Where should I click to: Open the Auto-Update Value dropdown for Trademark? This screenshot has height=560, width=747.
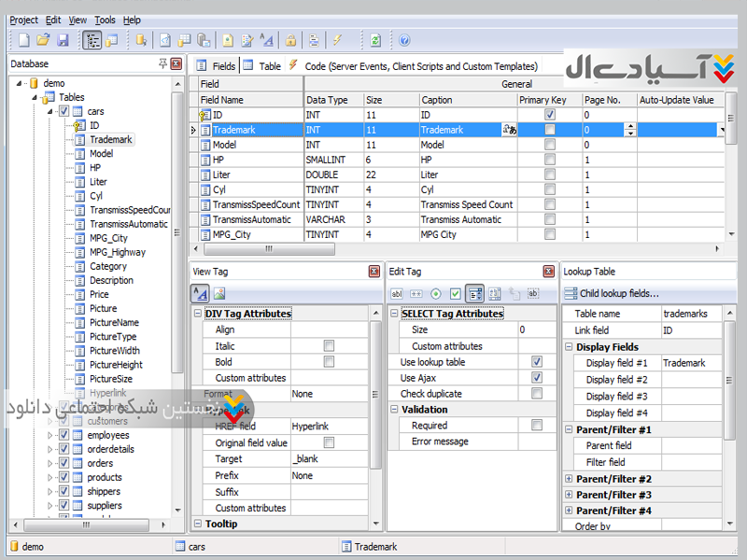720,131
